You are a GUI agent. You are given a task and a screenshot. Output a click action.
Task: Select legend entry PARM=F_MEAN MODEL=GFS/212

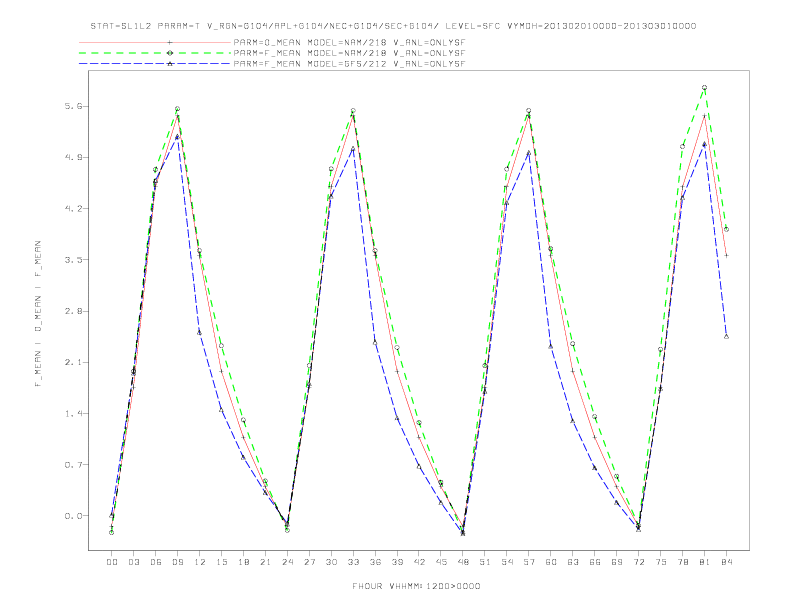pyautogui.click(x=349, y=64)
